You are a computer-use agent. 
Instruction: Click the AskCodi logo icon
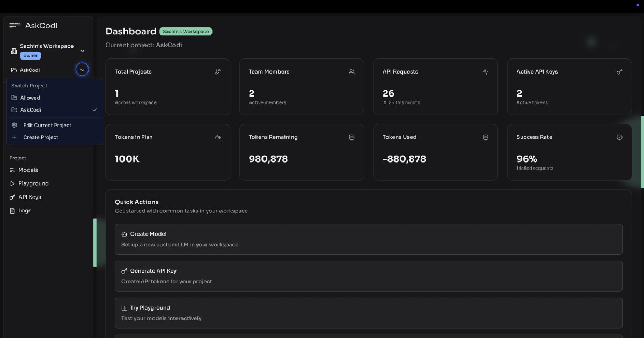[x=15, y=25]
